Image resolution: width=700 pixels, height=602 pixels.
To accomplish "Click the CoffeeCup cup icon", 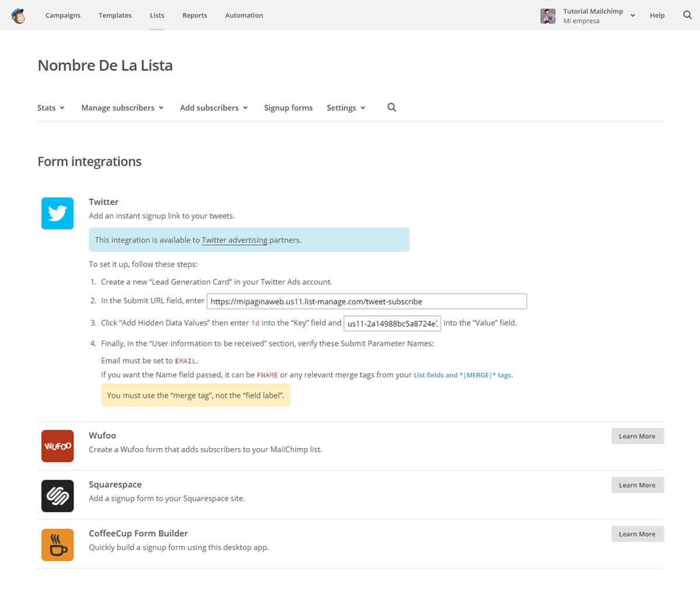I will point(57,545).
